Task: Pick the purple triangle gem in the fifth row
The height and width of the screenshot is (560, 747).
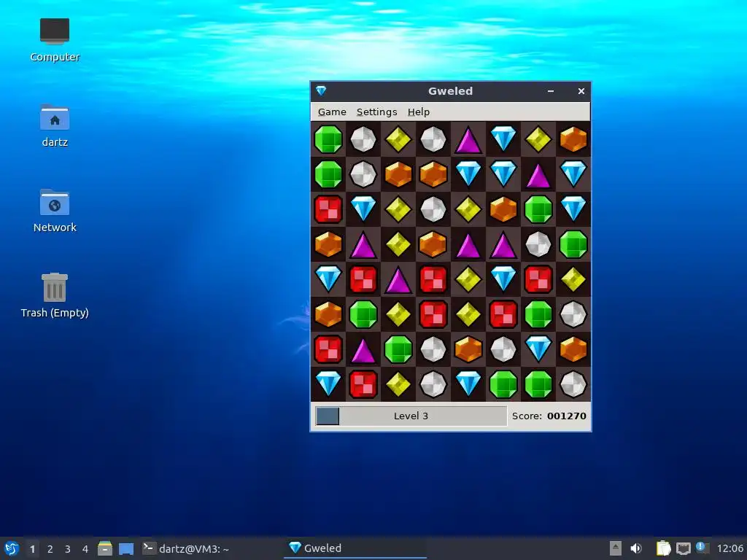Action: (x=398, y=279)
